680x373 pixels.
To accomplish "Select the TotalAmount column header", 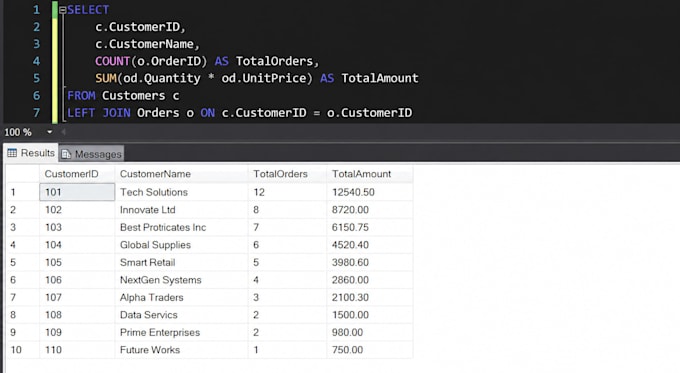I will click(369, 174).
